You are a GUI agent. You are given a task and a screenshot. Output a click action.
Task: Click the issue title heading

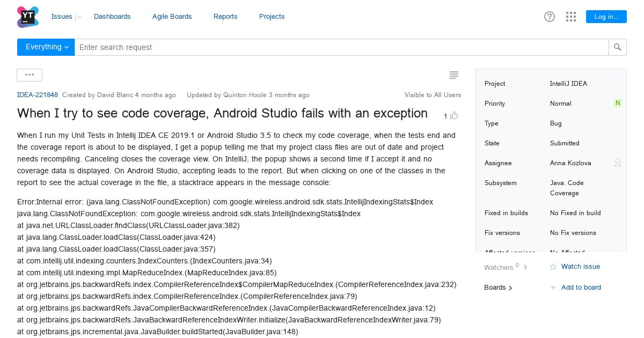click(222, 113)
